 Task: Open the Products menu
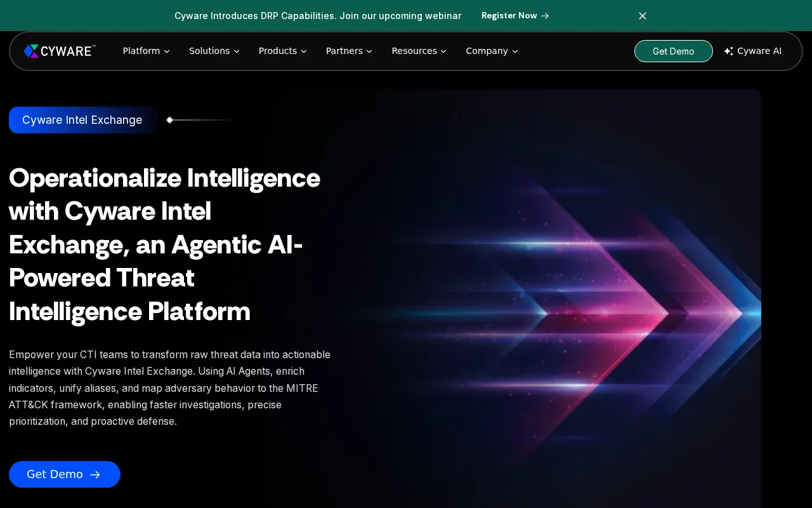282,51
